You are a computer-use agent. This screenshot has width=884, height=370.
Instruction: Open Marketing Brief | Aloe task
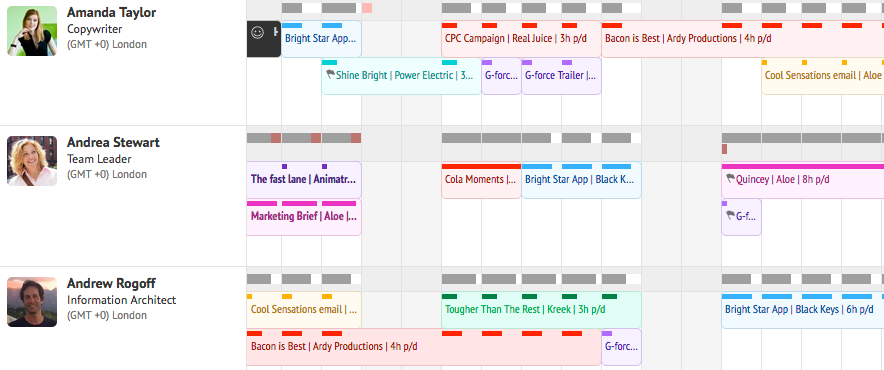click(304, 217)
